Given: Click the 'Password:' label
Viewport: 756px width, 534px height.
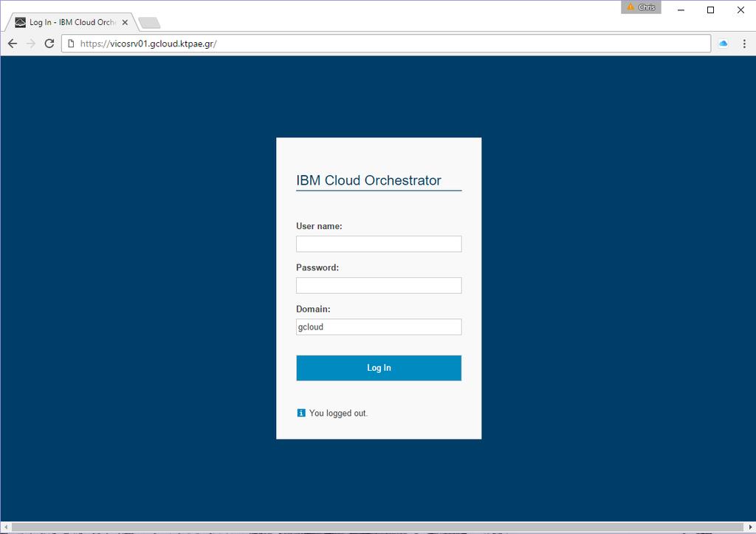Looking at the screenshot, I should click(317, 267).
